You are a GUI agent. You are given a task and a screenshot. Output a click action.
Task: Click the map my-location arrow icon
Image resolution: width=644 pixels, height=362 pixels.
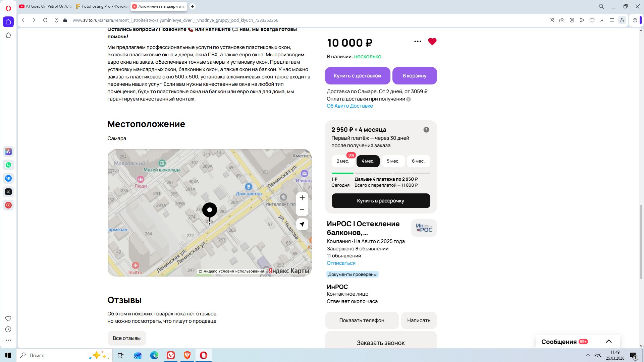tap(302, 224)
